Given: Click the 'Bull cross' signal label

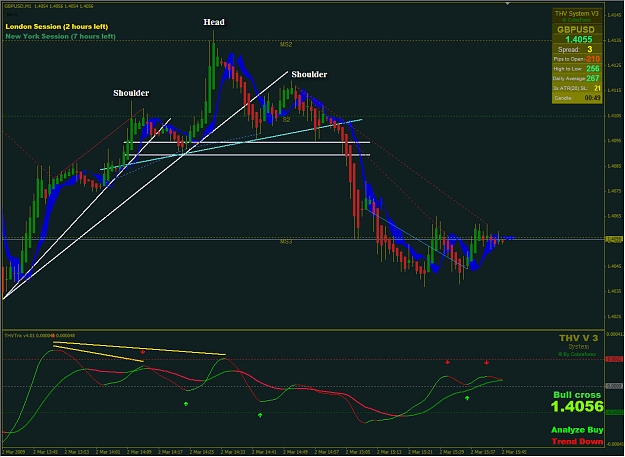Looking at the screenshot, I should coord(577,395).
